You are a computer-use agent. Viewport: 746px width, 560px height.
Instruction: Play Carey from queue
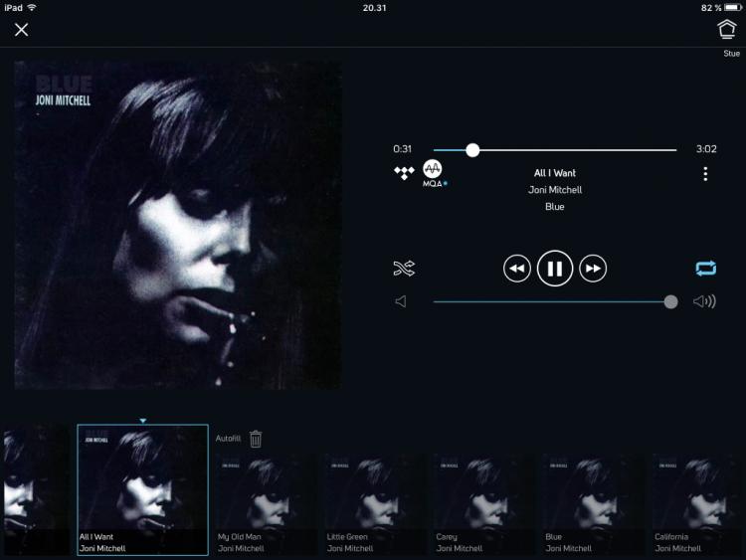[x=482, y=504]
